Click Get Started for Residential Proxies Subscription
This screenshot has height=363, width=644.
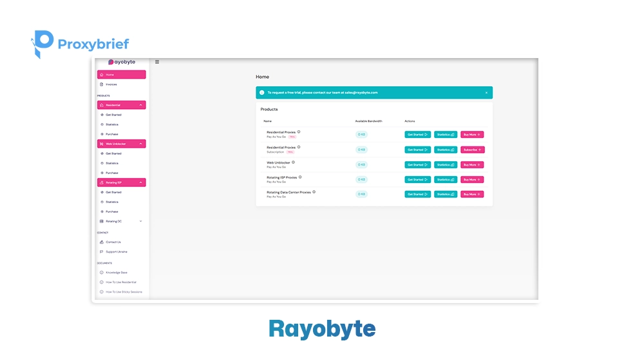coord(418,150)
